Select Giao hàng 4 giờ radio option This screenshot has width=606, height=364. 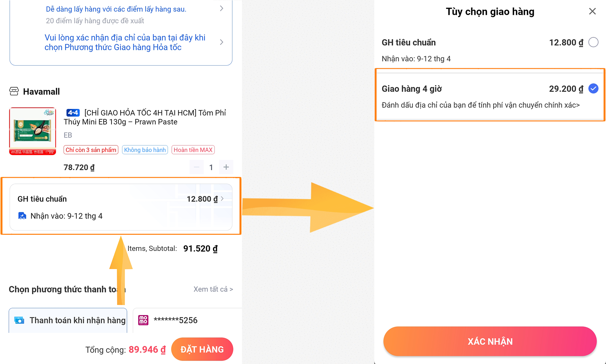pyautogui.click(x=593, y=89)
